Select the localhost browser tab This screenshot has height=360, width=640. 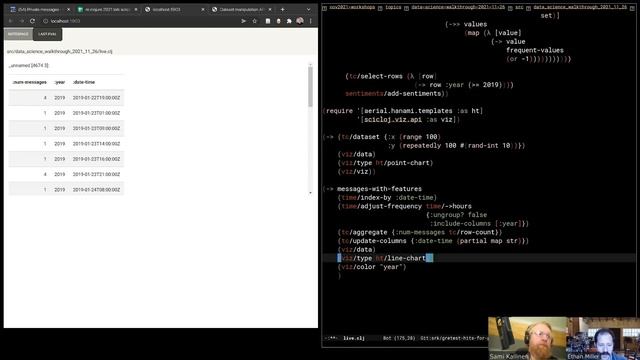point(174,9)
